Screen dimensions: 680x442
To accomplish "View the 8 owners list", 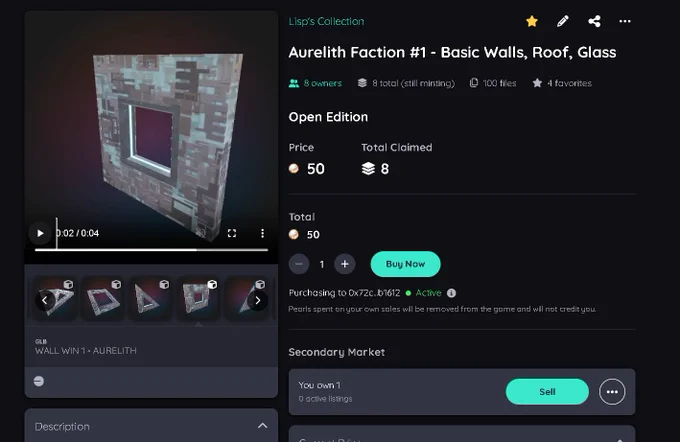I will tap(315, 83).
